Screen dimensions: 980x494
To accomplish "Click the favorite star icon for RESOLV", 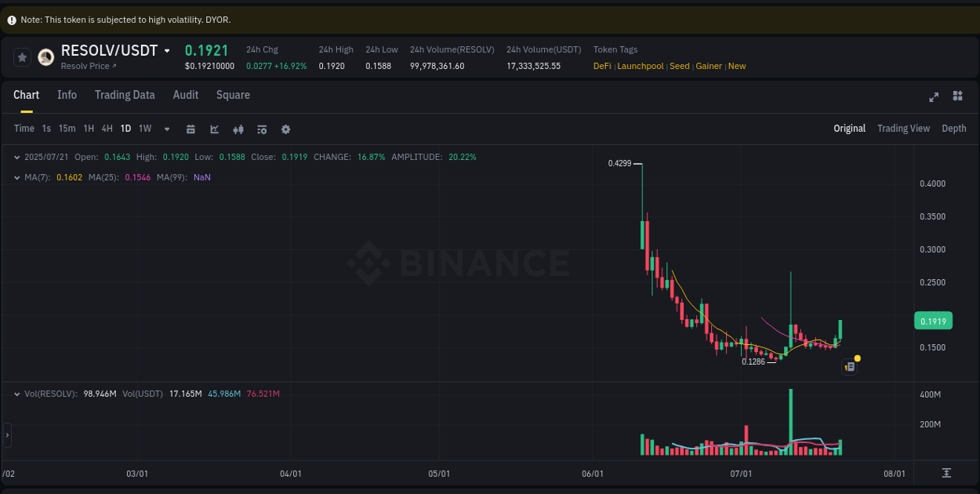I will coord(21,56).
